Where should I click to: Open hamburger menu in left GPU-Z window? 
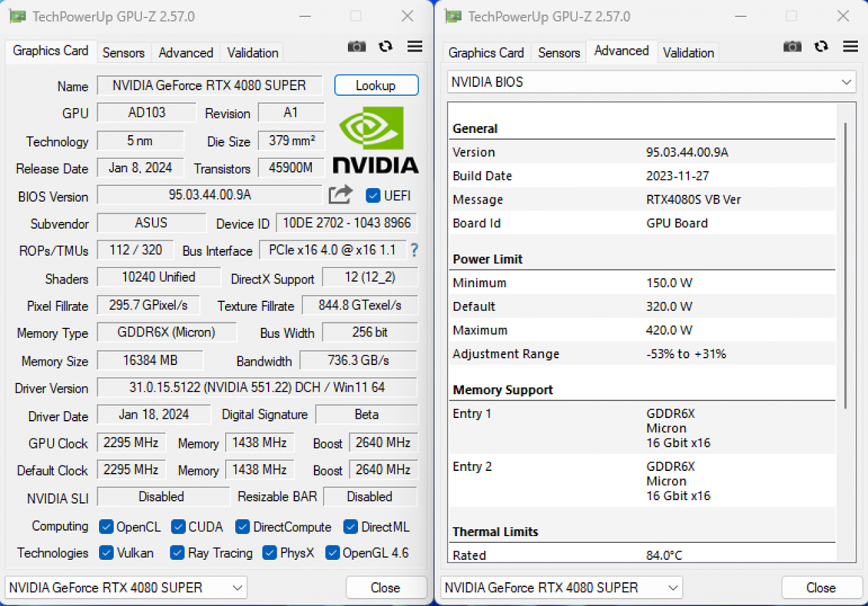coord(415,46)
